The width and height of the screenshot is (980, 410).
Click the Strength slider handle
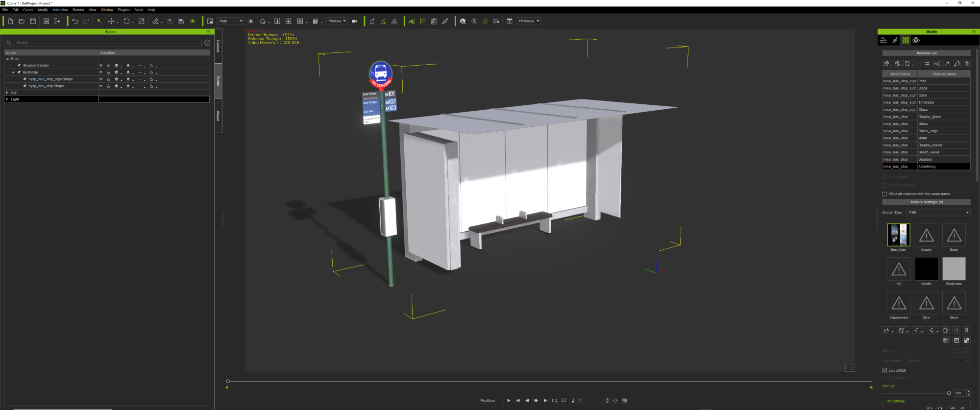click(949, 393)
